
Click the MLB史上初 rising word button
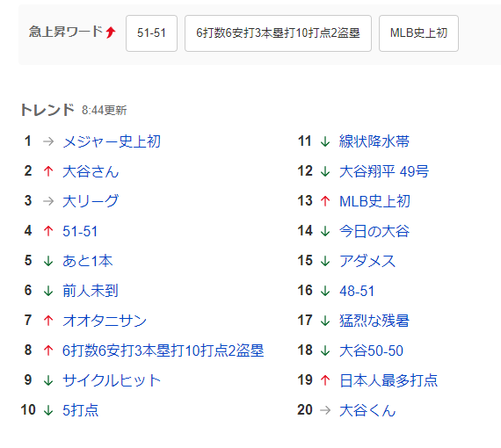(418, 33)
